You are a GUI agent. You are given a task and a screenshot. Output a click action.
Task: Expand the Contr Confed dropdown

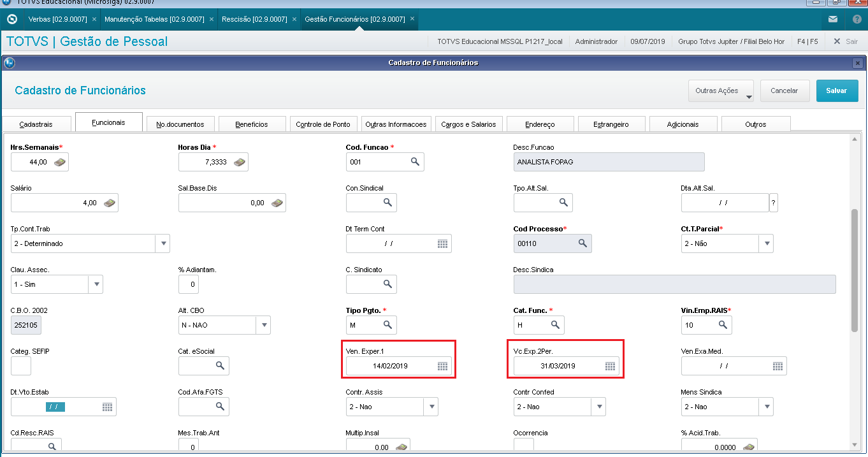pos(599,407)
